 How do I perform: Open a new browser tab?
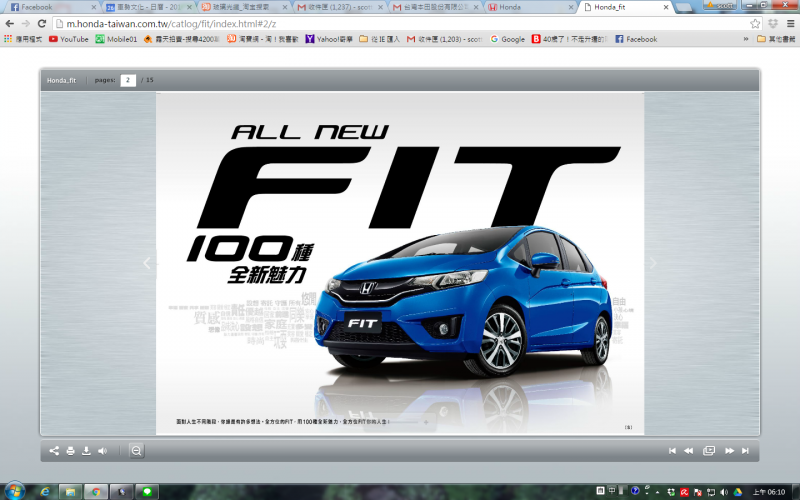tap(685, 7)
